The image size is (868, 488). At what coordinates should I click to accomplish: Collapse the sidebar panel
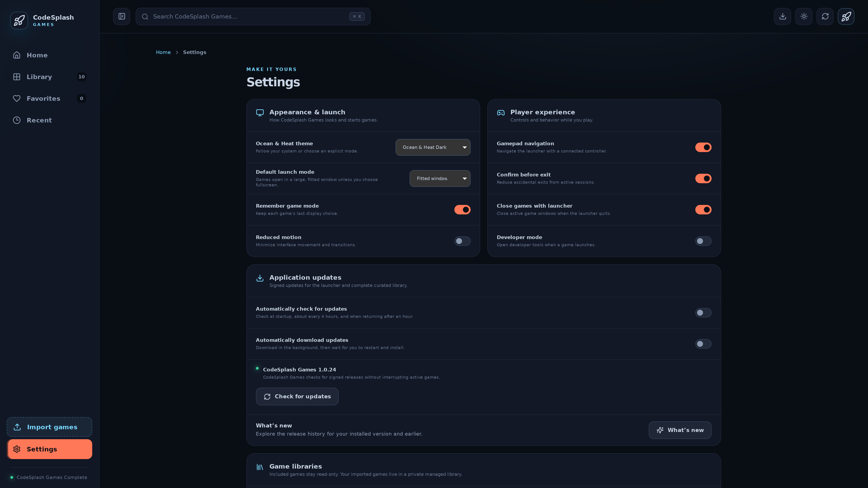(122, 16)
